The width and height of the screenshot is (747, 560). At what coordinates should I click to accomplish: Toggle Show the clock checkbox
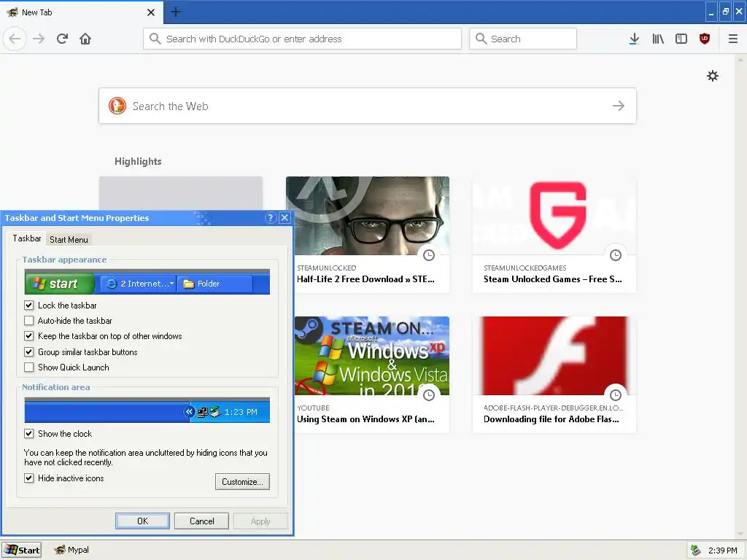(x=29, y=433)
